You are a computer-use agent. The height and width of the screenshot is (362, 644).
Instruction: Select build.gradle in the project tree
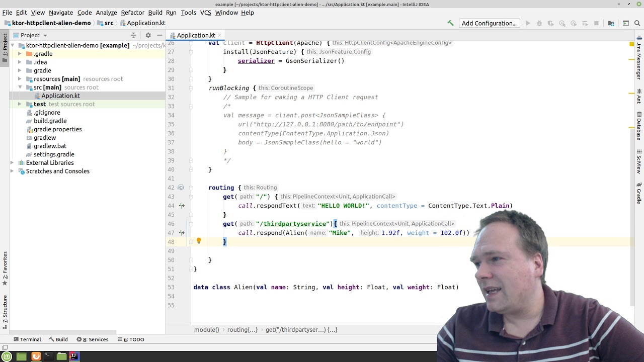point(50,121)
